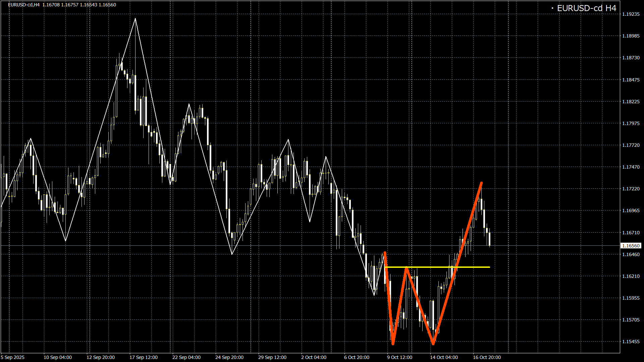Click the orange W middle peak on yellow line
The width and height of the screenshot is (644, 362).
[407, 268]
